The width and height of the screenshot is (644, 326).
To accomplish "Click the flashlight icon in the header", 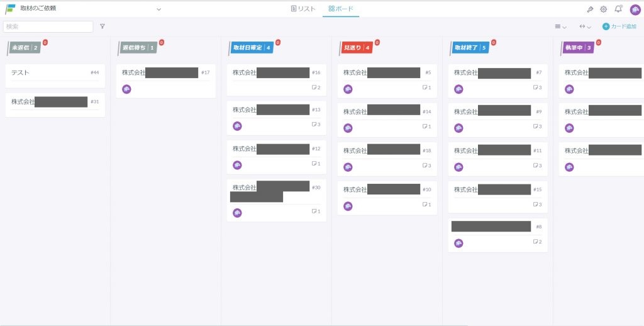I will pyautogui.click(x=590, y=9).
